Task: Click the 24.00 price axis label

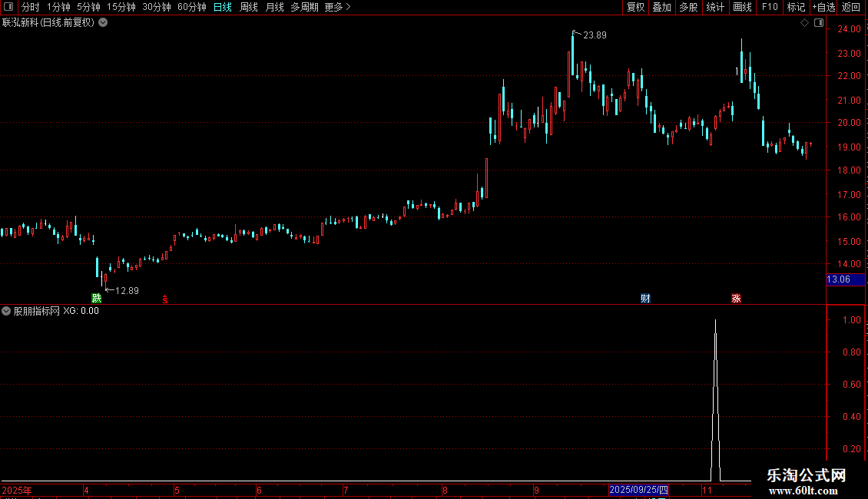Action: (x=849, y=29)
